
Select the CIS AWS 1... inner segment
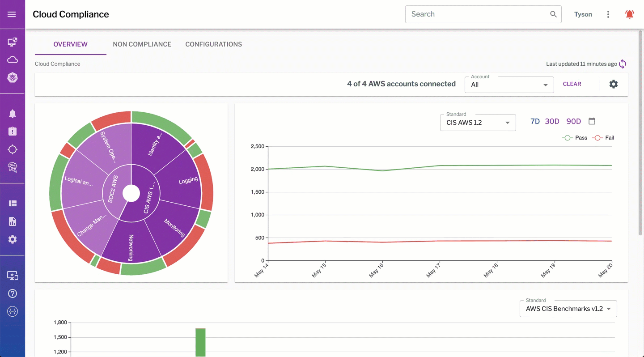point(150,197)
